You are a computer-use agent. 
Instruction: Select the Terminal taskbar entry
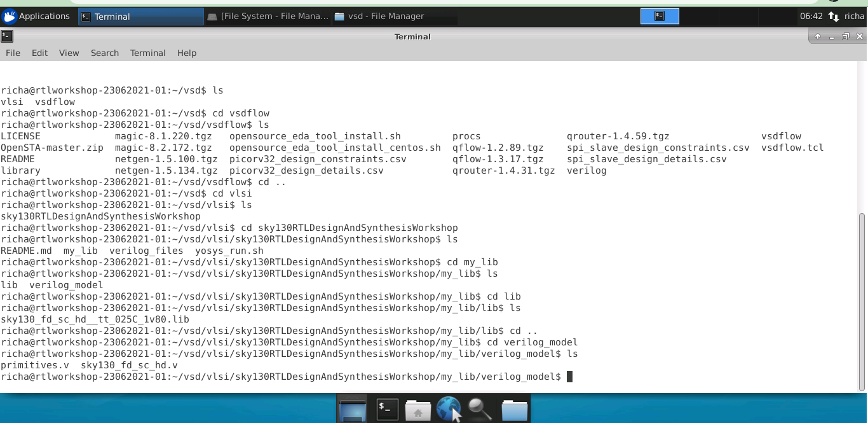click(140, 16)
